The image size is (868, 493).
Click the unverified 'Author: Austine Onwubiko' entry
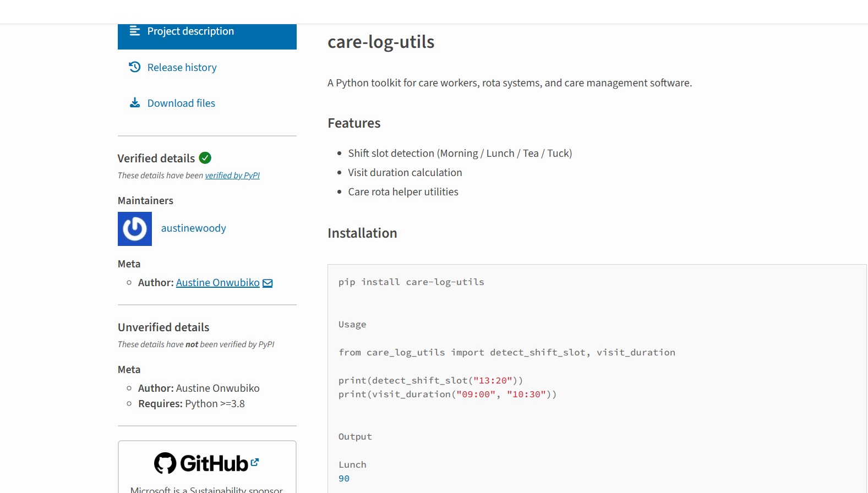(x=199, y=388)
